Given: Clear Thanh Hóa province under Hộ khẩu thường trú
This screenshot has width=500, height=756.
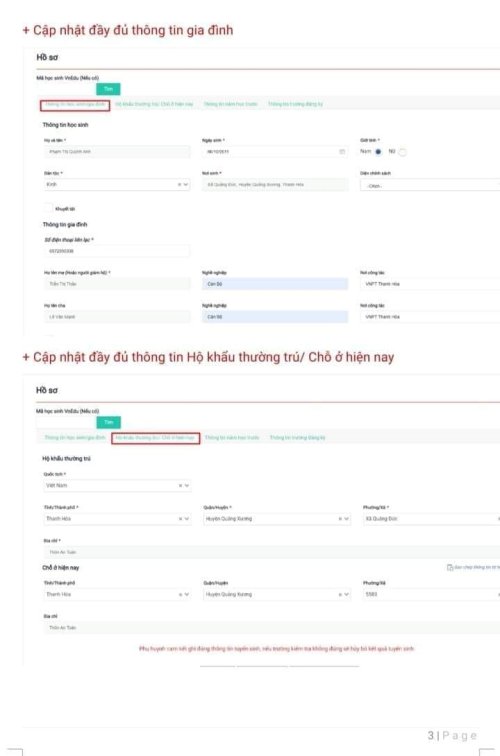Looking at the screenshot, I should [180, 519].
